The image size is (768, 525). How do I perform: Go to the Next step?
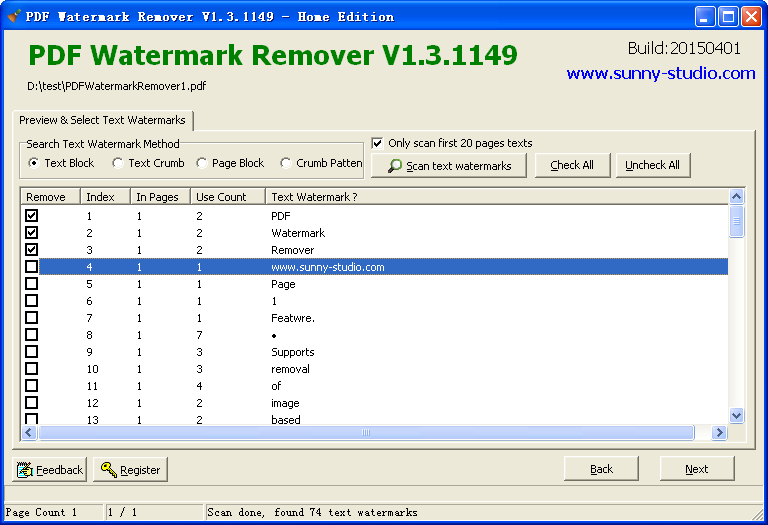click(x=696, y=469)
